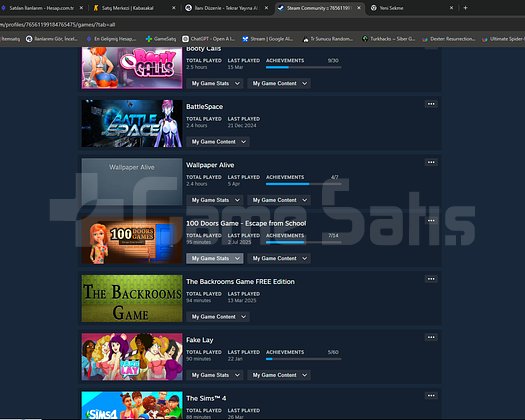The width and height of the screenshot is (525, 420).
Task: Click the Wallpaper Alive placeholder thumbnail
Action: tap(132, 182)
